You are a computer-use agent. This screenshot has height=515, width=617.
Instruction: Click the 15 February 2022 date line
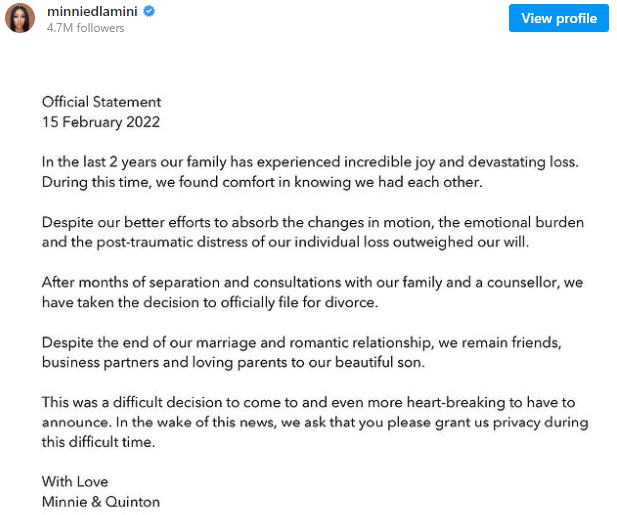[101, 122]
